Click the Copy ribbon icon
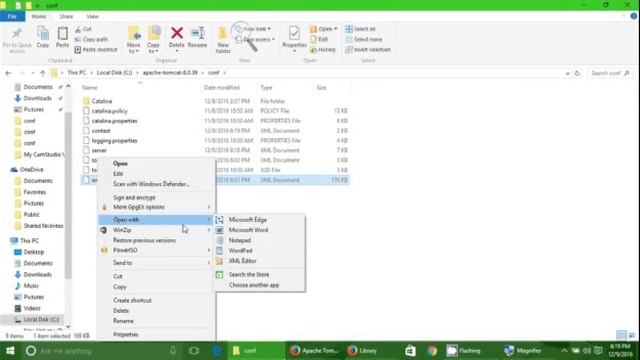 (43, 37)
